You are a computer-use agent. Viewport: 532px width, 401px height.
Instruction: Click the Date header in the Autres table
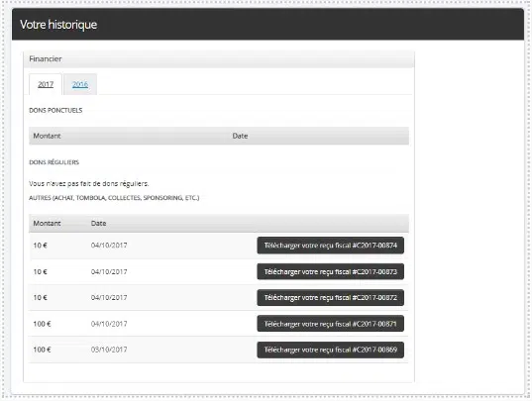click(98, 224)
